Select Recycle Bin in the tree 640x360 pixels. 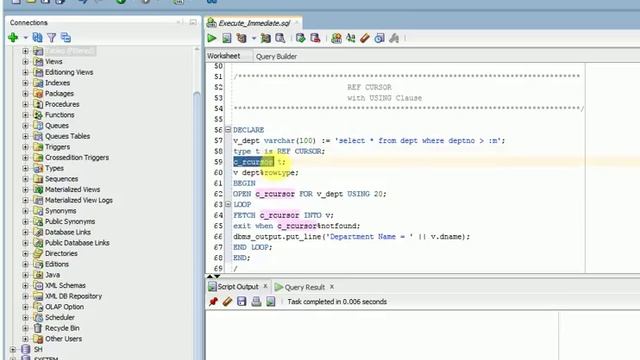click(x=62, y=328)
